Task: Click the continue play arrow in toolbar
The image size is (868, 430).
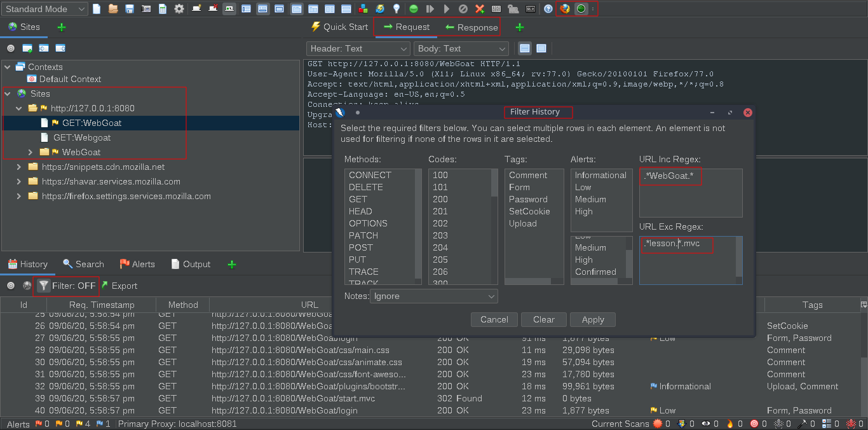Action: [x=446, y=9]
